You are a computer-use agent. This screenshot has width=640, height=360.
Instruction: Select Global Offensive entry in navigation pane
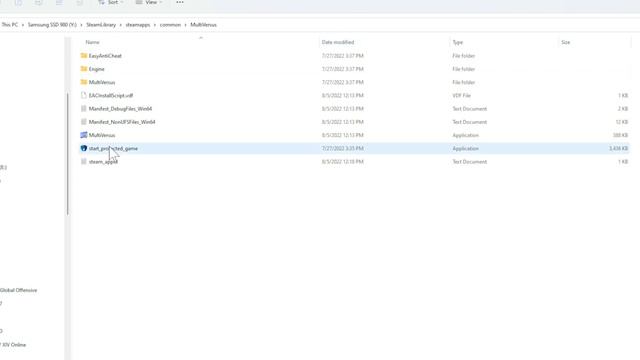coord(18,290)
